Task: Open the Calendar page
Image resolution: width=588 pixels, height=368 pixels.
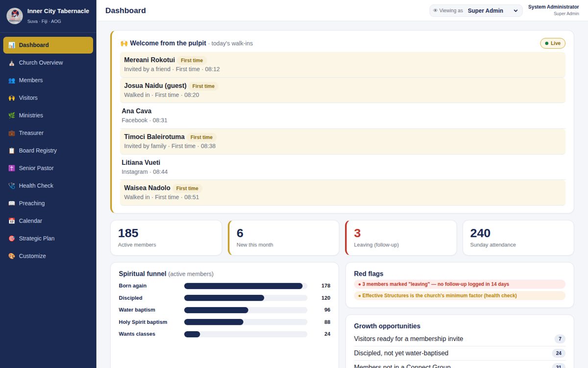Action: tap(48, 221)
